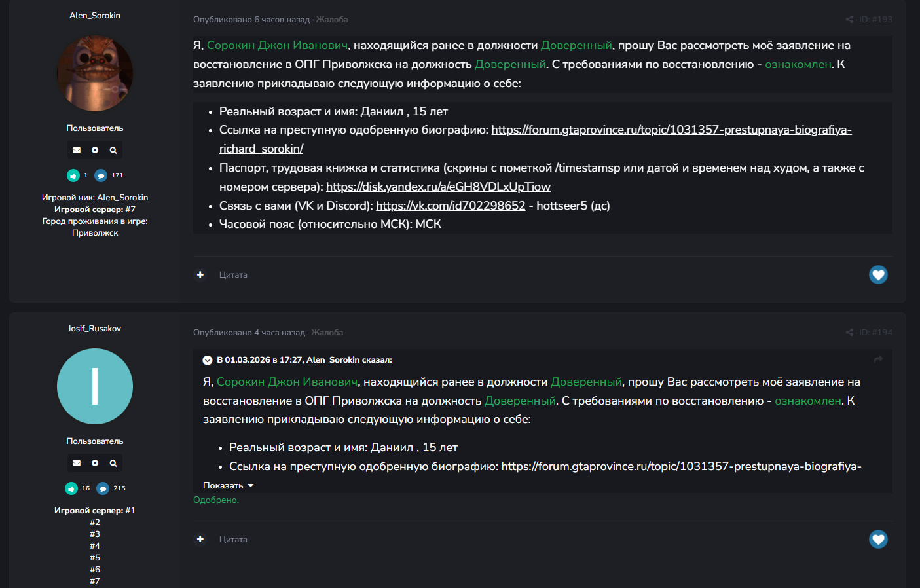Click Цитата to quote Alen_Sorokin's post
Screen dimensions: 920x588
pos(233,275)
